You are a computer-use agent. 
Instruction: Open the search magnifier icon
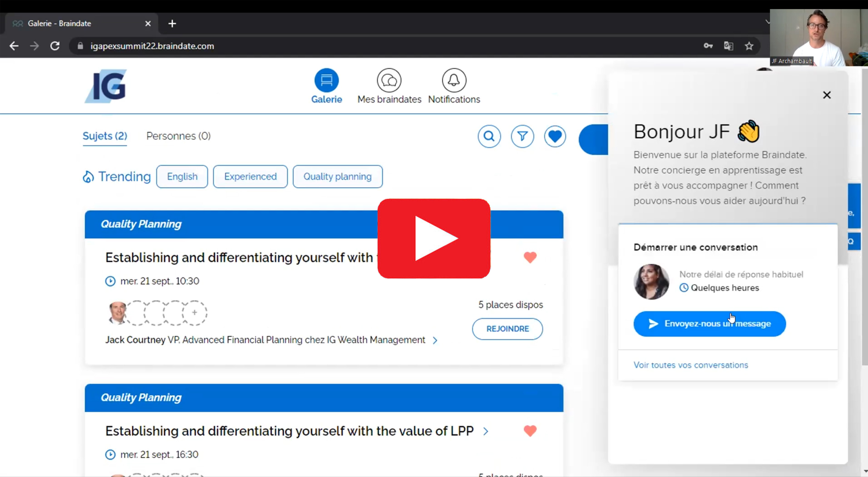489,136
